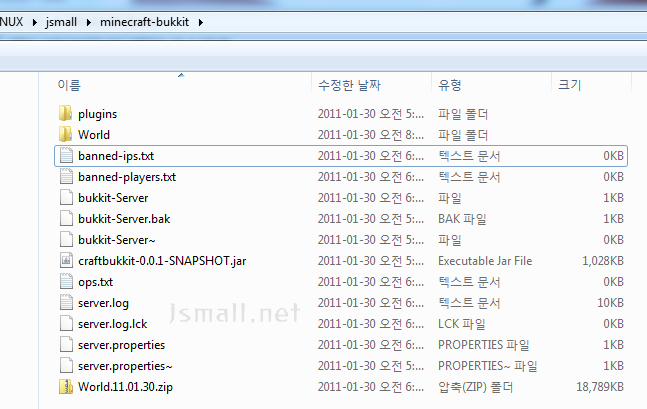Select World.11.01.30.zip file name
Viewport: 647px width, 409px height.
125,387
